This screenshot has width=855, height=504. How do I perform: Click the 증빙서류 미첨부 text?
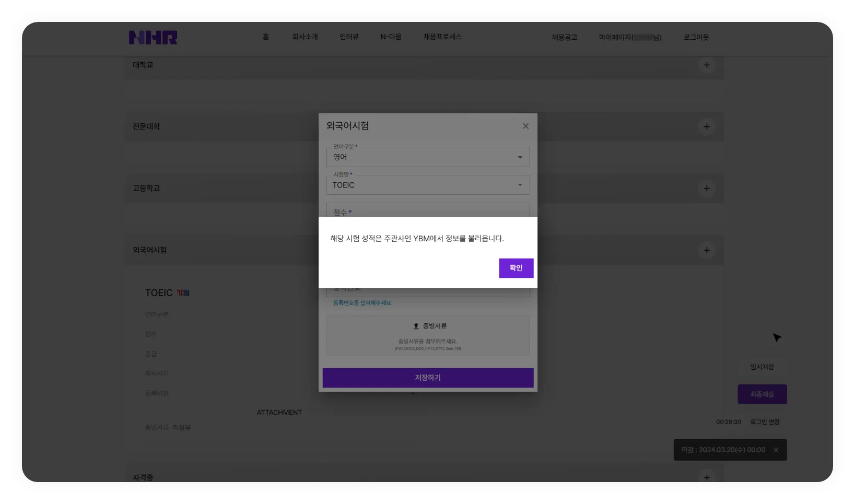coord(168,428)
